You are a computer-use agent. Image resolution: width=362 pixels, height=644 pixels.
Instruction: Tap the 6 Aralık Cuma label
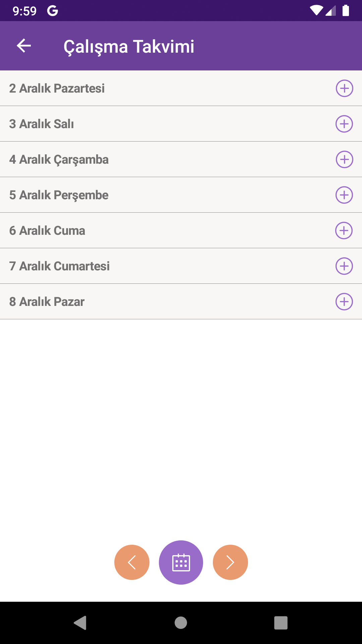(47, 231)
